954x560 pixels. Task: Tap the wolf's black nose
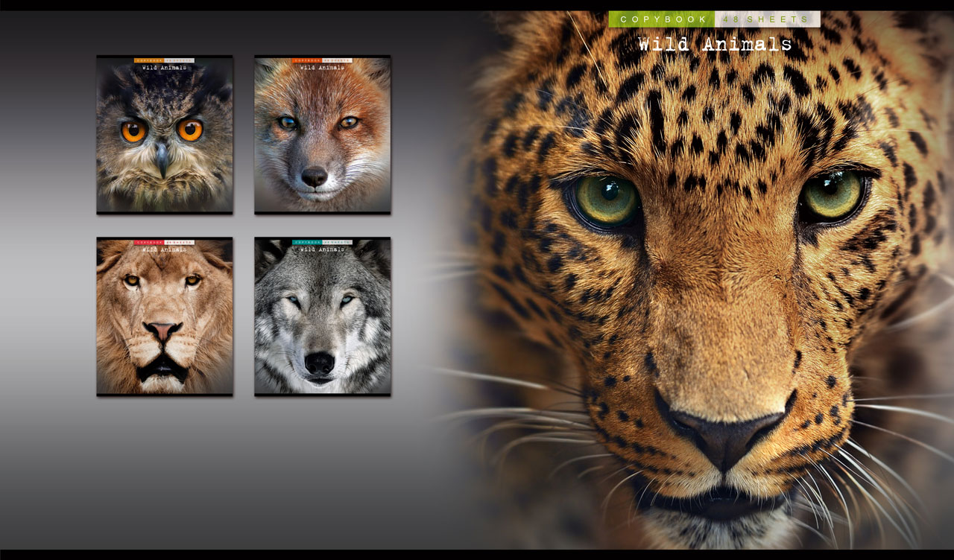pyautogui.click(x=319, y=363)
